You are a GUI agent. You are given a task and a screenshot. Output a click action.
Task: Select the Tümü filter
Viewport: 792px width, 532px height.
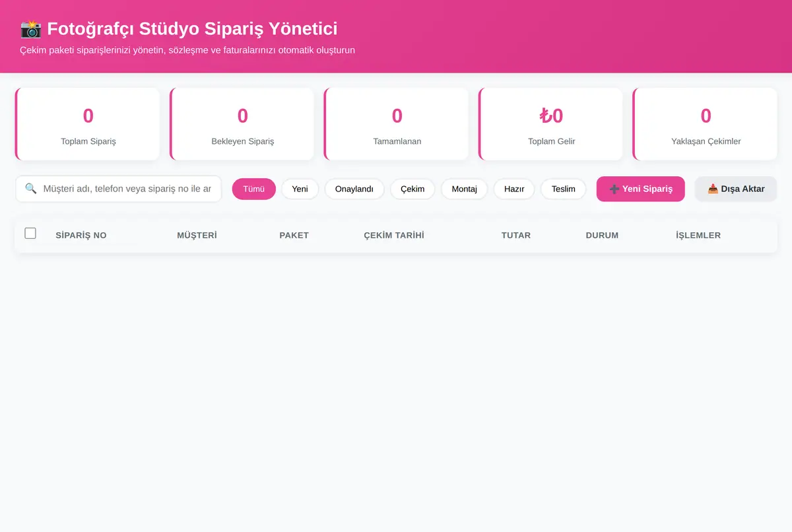click(x=254, y=189)
